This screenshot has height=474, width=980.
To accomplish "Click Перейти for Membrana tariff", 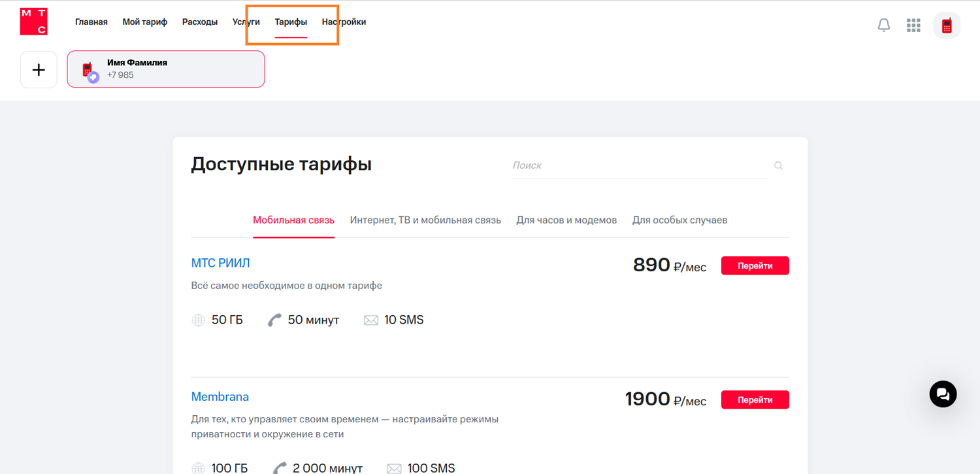I will (x=755, y=399).
